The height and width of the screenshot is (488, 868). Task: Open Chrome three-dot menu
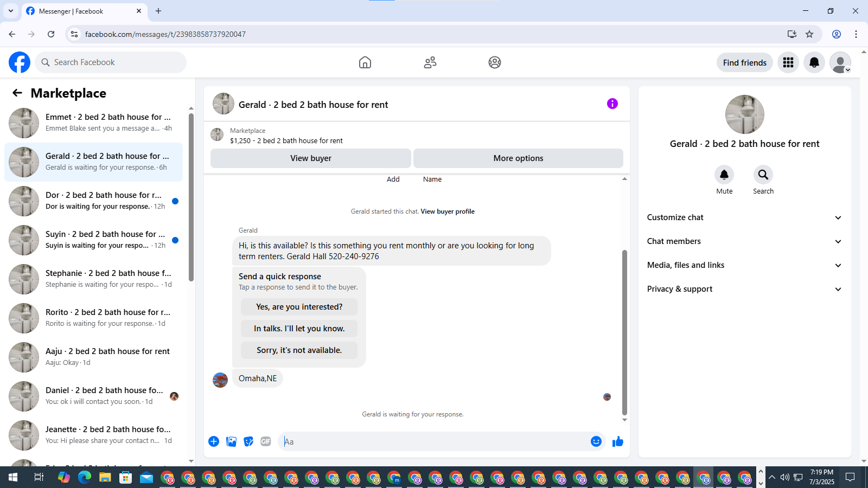(x=856, y=34)
